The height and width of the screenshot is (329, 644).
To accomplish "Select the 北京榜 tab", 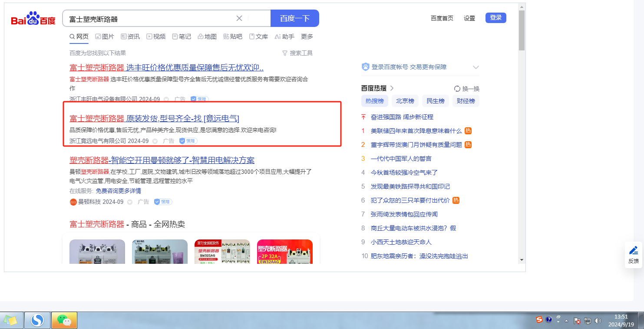I will pos(405,101).
